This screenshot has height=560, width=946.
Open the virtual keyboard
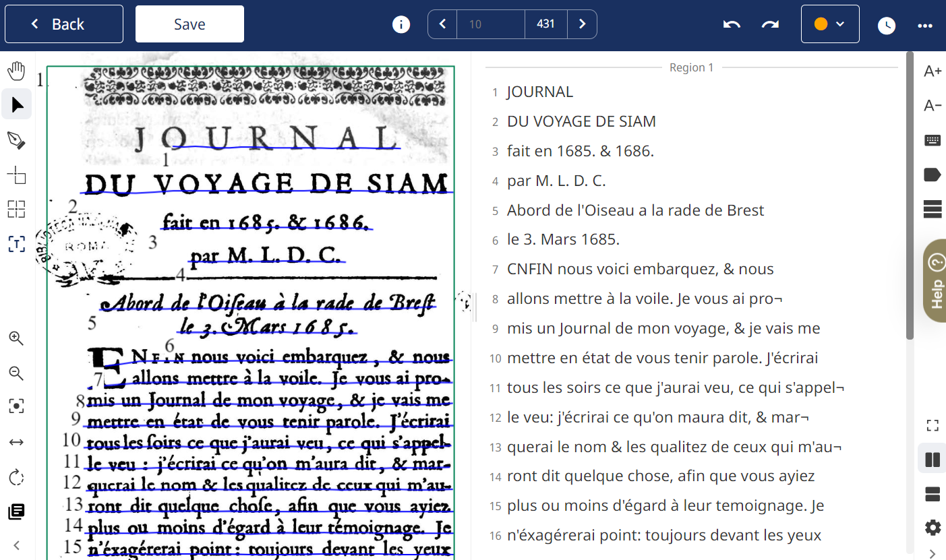click(x=933, y=140)
